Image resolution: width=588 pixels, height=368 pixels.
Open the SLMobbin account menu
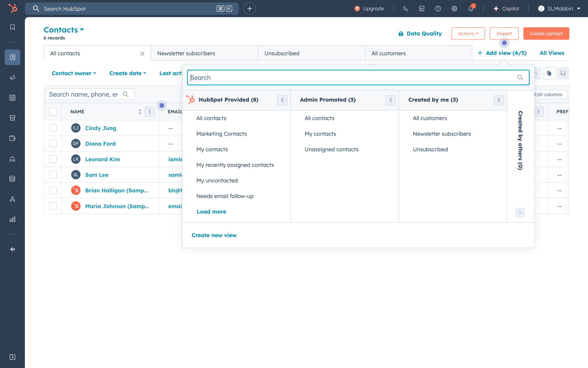tap(559, 9)
